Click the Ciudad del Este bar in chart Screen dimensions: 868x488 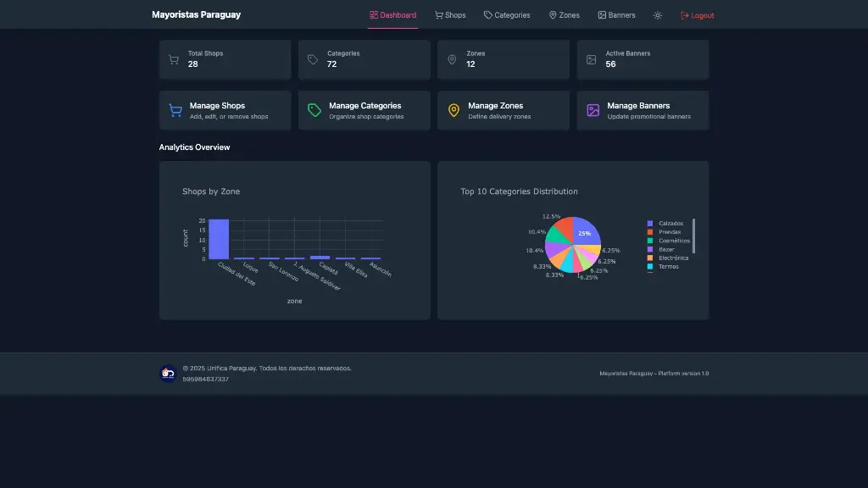[x=219, y=239]
